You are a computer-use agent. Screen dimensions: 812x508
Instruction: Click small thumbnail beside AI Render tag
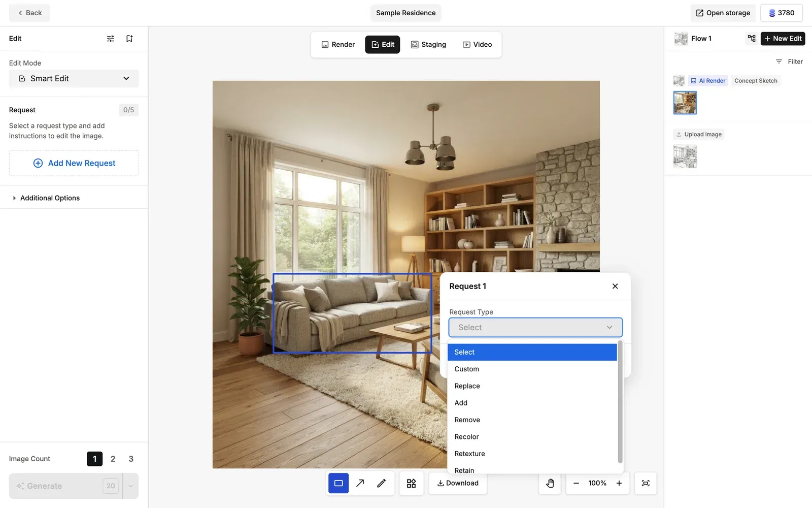coord(679,81)
